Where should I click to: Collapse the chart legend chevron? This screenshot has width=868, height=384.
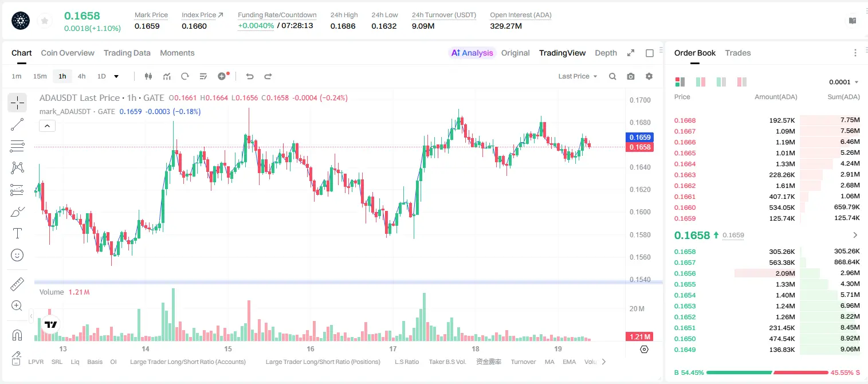pyautogui.click(x=47, y=126)
